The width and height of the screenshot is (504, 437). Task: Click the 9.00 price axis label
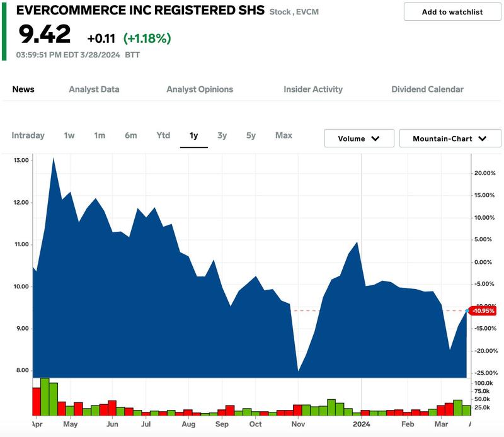coord(23,329)
